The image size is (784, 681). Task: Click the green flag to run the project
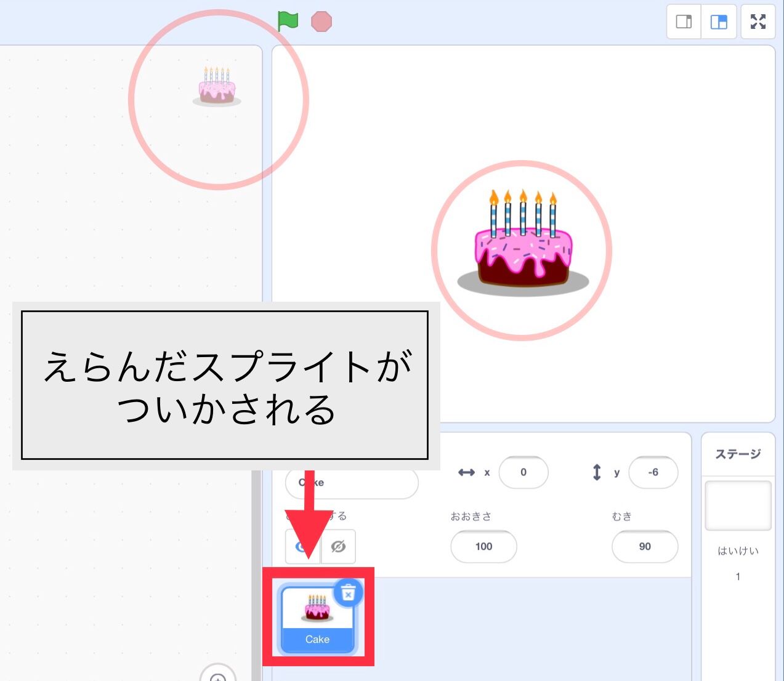tap(288, 21)
